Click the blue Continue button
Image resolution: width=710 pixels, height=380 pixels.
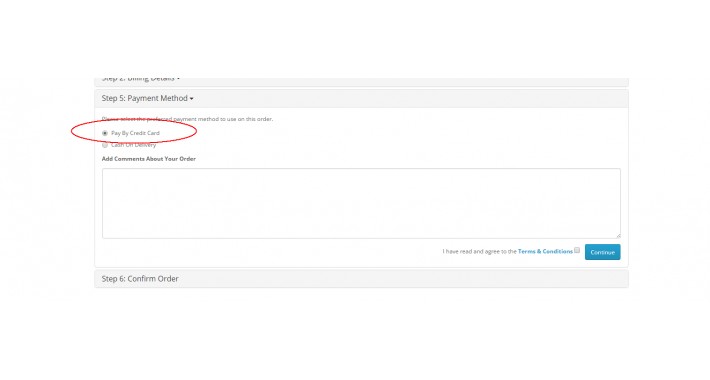pyautogui.click(x=602, y=252)
